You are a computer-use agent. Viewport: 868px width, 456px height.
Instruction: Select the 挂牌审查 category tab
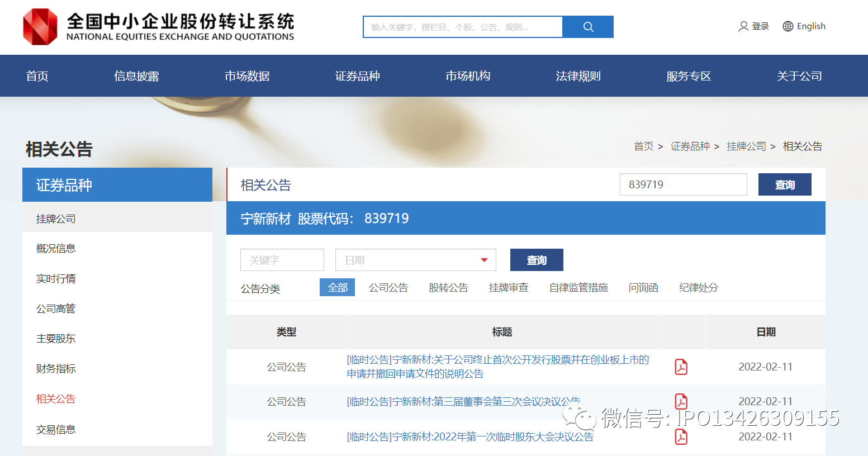509,287
